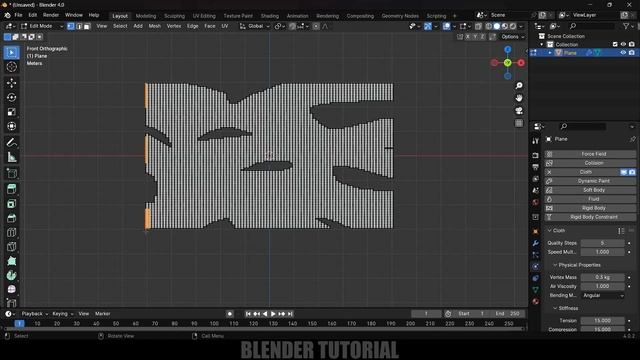Hide the Plane object in outliner
The width and height of the screenshot is (640, 360).
(623, 53)
